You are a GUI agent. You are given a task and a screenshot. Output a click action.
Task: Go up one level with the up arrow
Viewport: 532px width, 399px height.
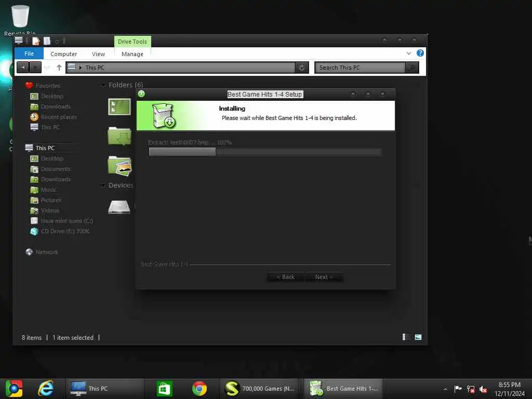pos(59,68)
